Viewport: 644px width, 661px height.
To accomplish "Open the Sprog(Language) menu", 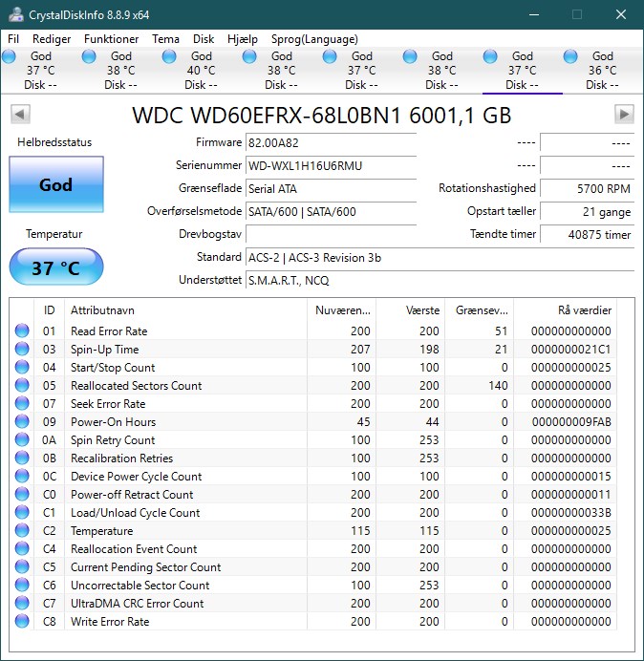I will click(314, 39).
